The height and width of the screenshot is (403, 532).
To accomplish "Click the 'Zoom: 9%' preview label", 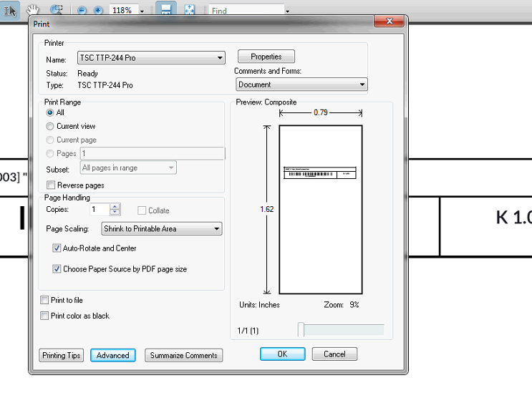I will pos(342,305).
